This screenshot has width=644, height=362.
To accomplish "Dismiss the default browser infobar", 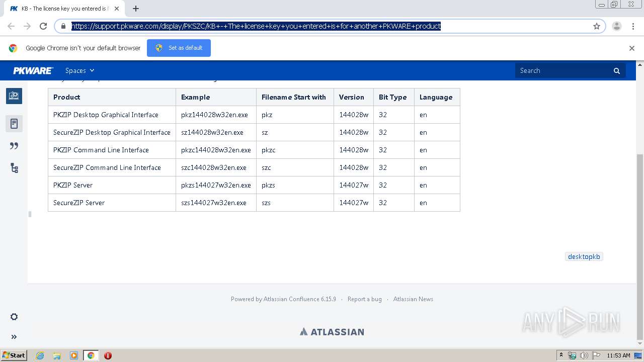I will pyautogui.click(x=632, y=48).
